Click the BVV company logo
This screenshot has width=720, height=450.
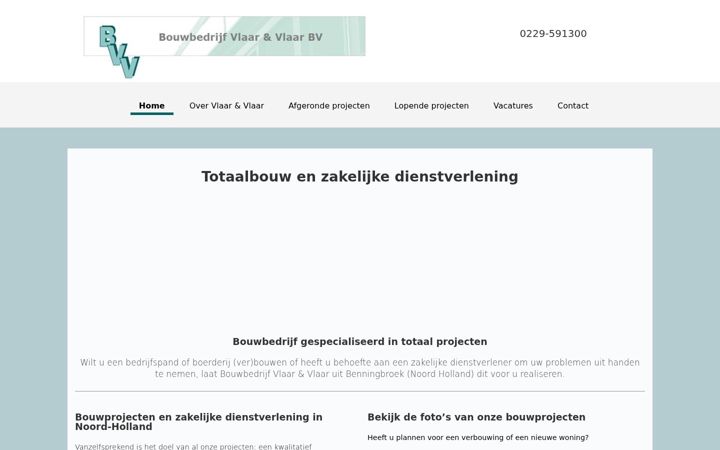coord(119,51)
